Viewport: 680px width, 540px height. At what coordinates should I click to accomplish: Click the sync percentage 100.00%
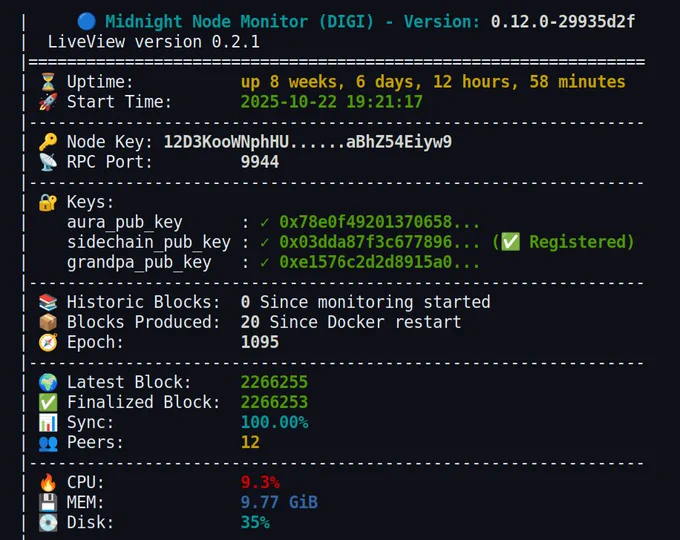pyautogui.click(x=275, y=422)
